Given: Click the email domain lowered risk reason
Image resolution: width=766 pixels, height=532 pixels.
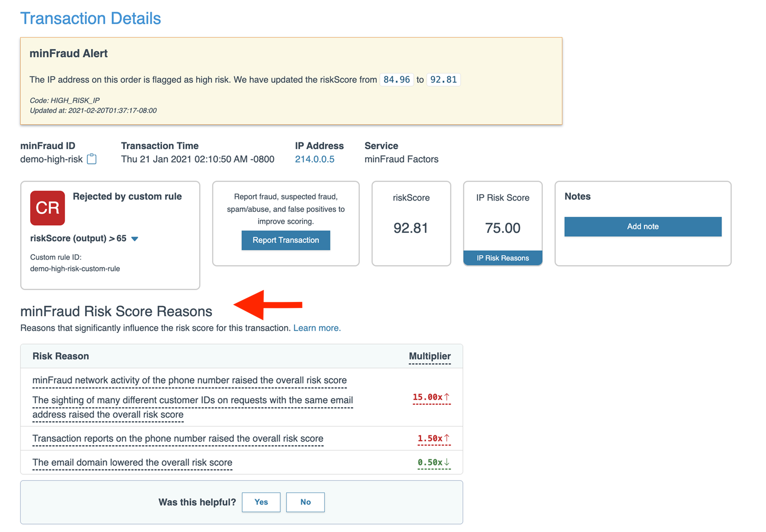Looking at the screenshot, I should tap(132, 462).
